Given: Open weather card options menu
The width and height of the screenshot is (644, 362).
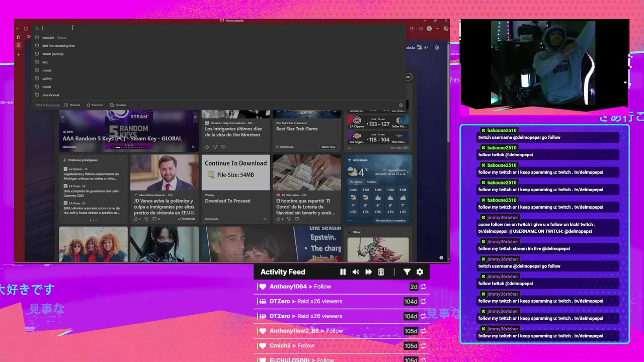Looking at the screenshot, I should (406, 160).
